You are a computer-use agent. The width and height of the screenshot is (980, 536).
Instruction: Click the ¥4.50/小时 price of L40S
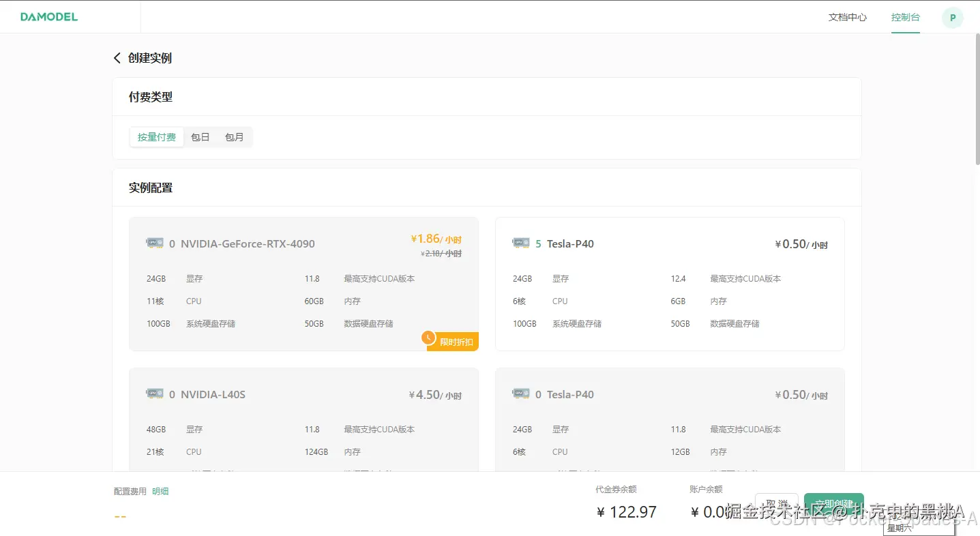click(435, 395)
